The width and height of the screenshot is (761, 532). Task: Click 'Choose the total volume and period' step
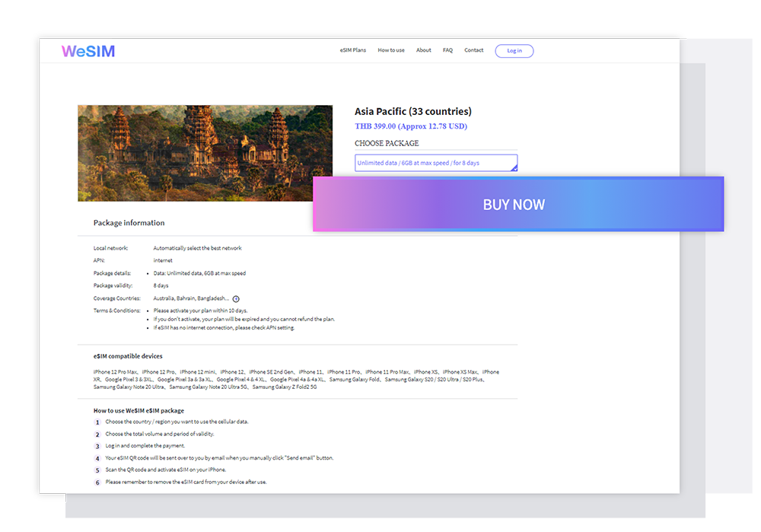tap(160, 434)
